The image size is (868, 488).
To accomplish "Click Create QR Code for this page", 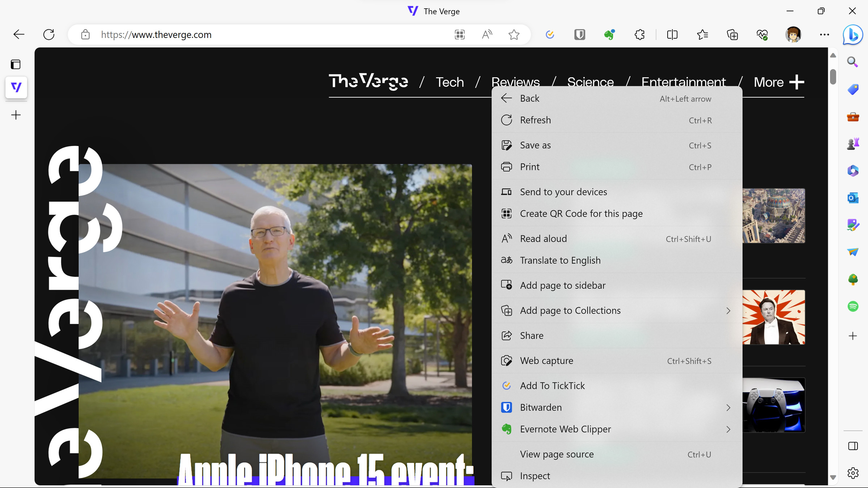I will [x=581, y=213].
